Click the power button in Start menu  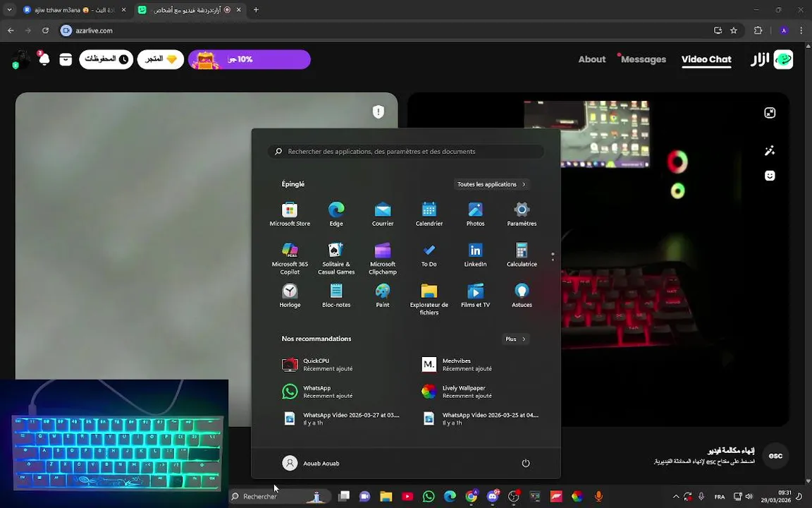[526, 463]
